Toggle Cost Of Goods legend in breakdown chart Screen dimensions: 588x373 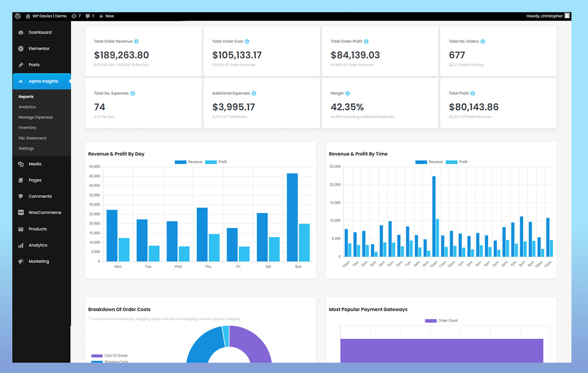(109, 356)
